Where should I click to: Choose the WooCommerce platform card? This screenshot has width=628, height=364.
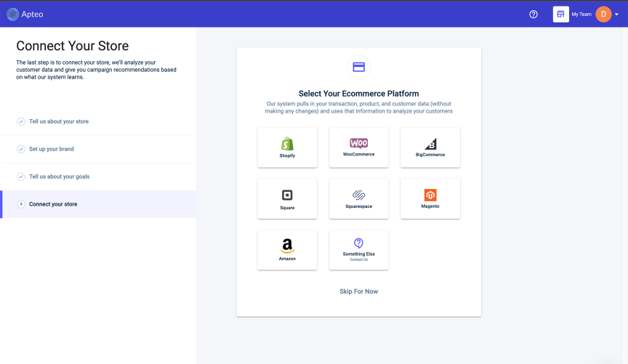pyautogui.click(x=358, y=147)
